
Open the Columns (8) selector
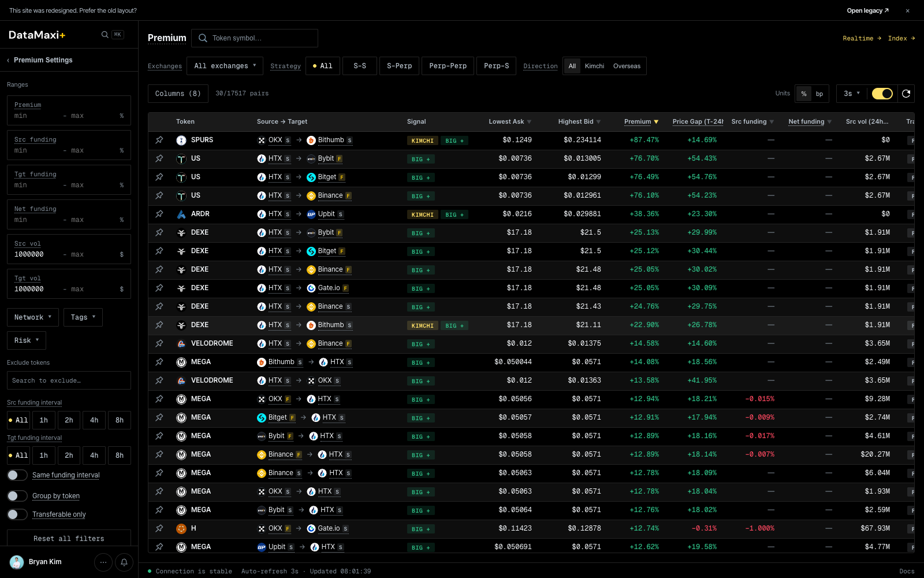178,94
